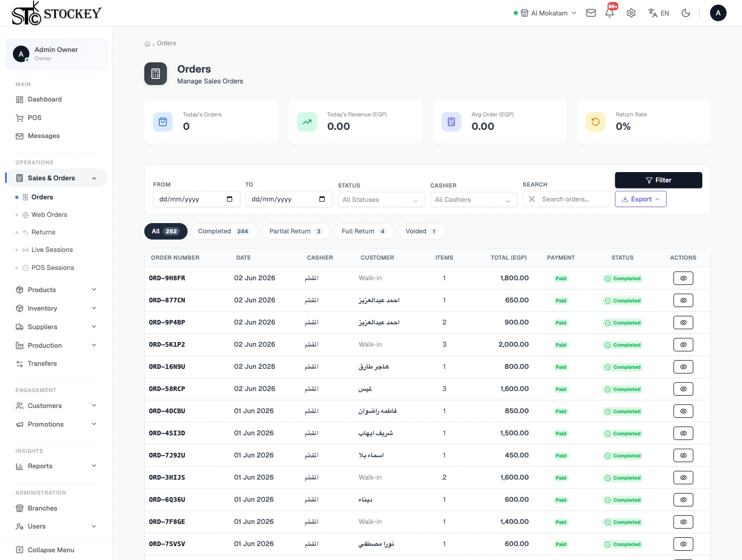Image resolution: width=742 pixels, height=560 pixels.
Task: Click order number ORD-7SVSV
Action: click(x=167, y=544)
